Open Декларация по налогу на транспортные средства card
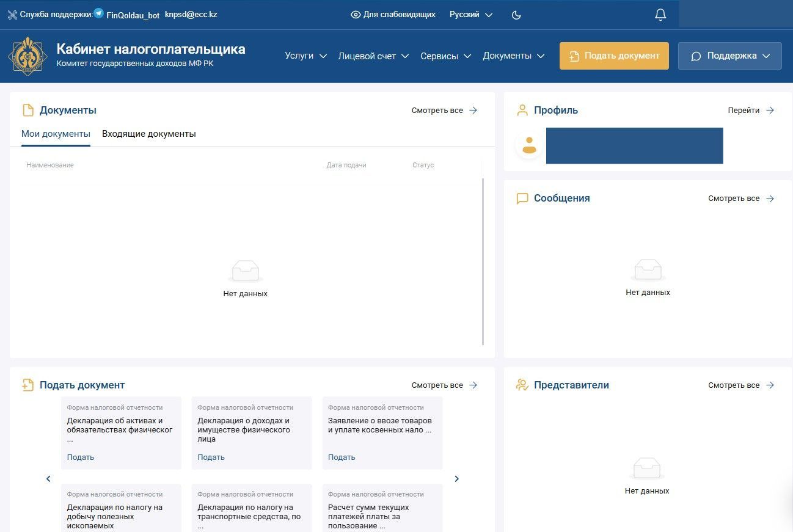 [x=252, y=508]
